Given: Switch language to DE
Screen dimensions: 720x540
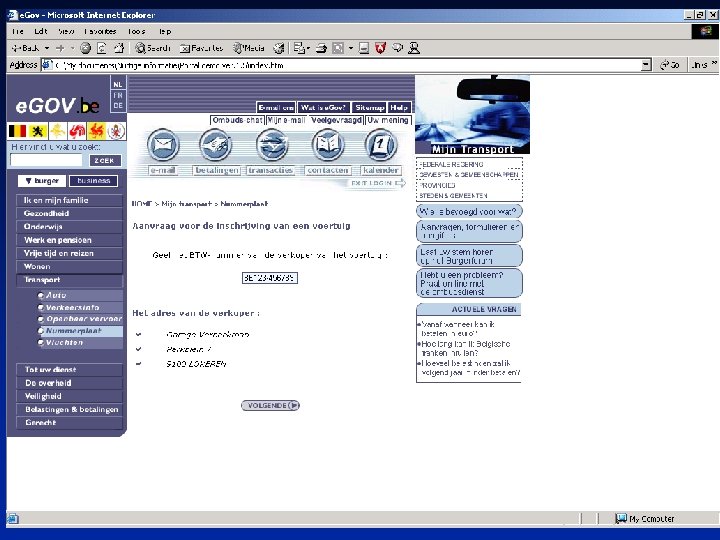Looking at the screenshot, I should click(x=118, y=106).
